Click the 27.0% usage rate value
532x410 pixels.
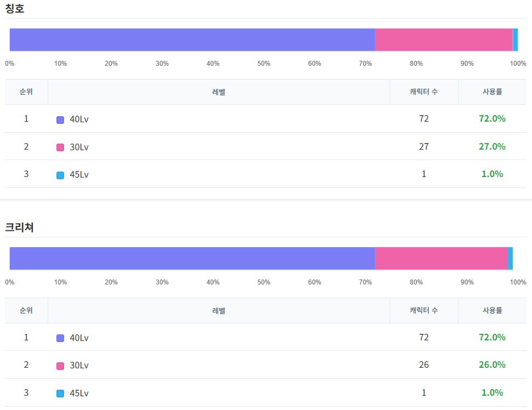(x=492, y=146)
